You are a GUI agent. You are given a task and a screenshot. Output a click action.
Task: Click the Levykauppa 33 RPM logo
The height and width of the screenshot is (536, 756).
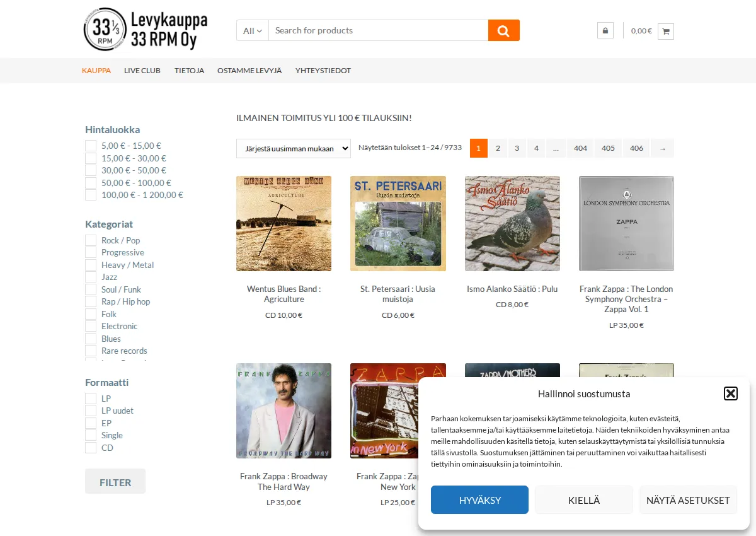coord(146,30)
